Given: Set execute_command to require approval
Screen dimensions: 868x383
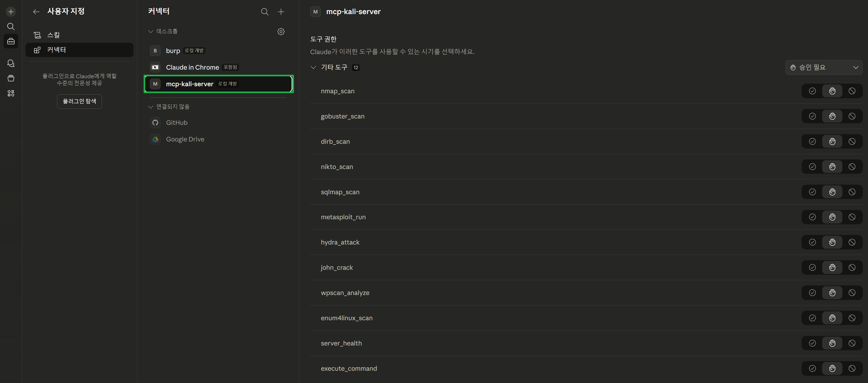Looking at the screenshot, I should click(832, 368).
